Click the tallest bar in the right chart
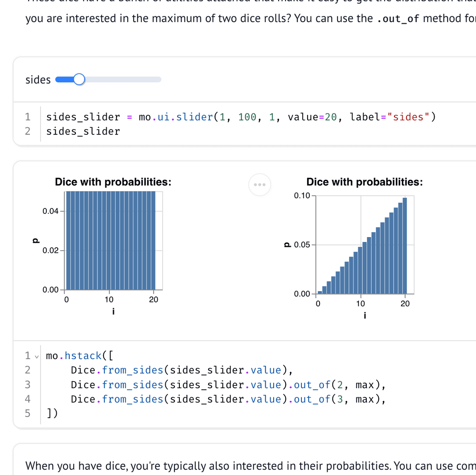 pyautogui.click(x=405, y=246)
